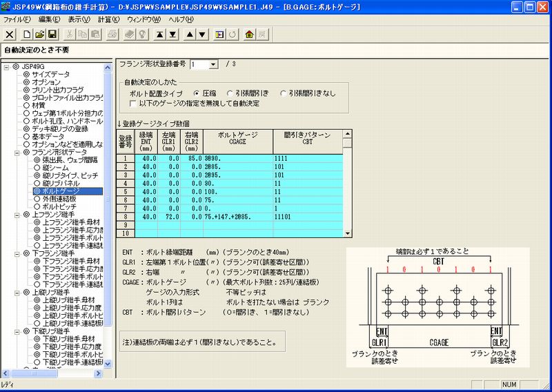Select 外側連結板 in the tree
This screenshot has height=392, width=552.
click(60, 198)
